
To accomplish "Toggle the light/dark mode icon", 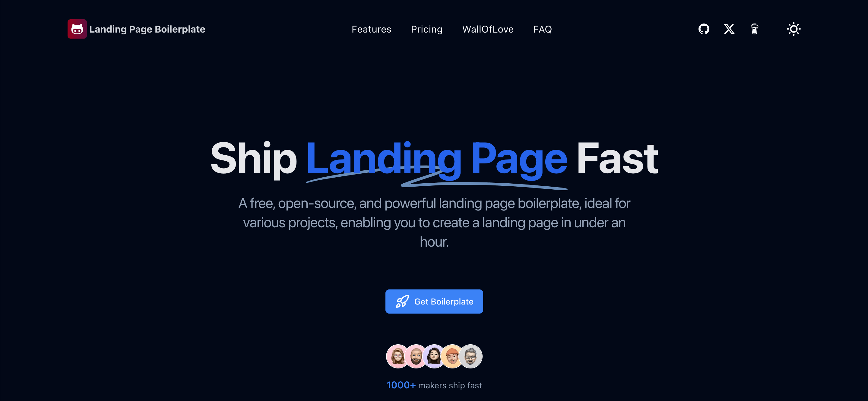I will click(793, 29).
